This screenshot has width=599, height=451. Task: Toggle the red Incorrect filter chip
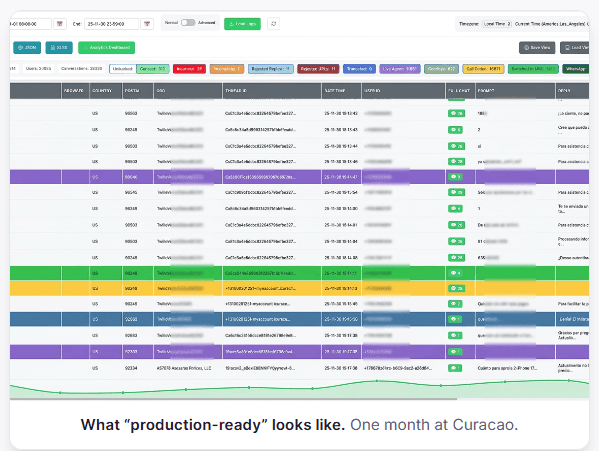click(189, 69)
